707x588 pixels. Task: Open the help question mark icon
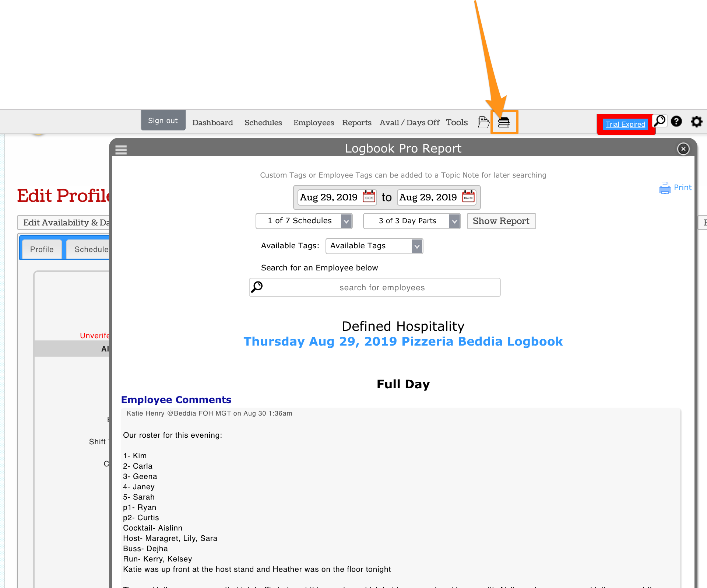(x=676, y=121)
